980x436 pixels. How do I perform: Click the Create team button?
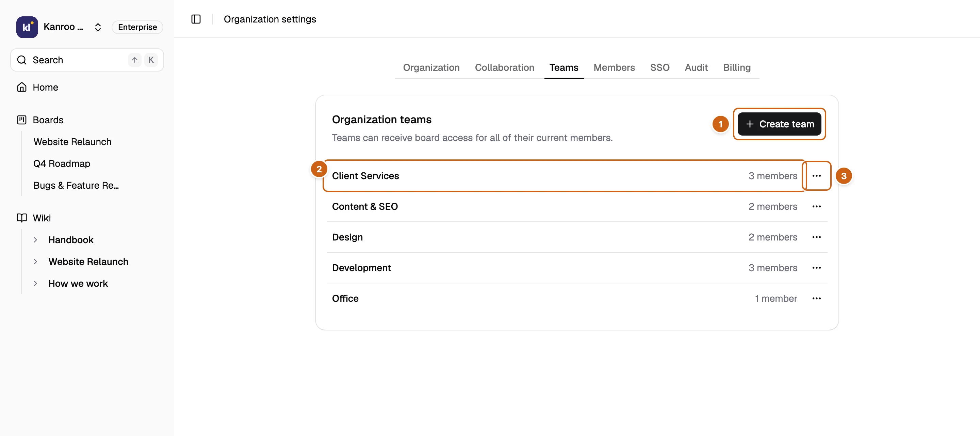point(779,124)
